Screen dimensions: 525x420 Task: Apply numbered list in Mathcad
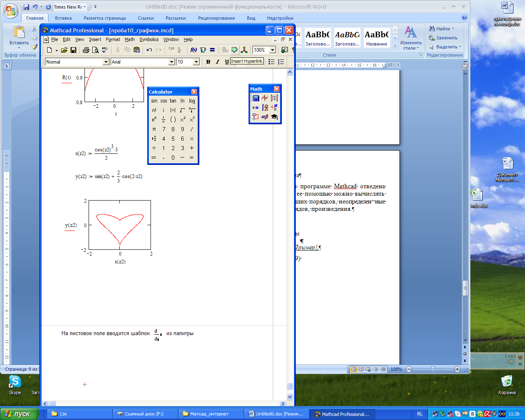[281, 62]
